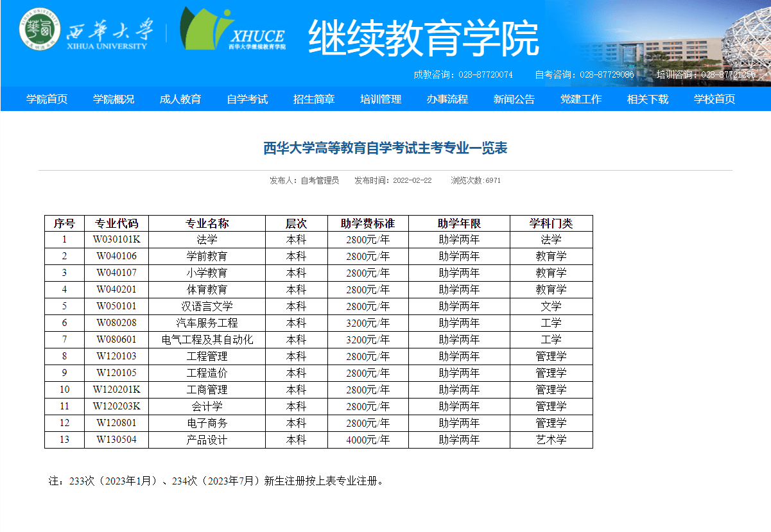Click the 学科门类 column header
The width and height of the screenshot is (771, 532).
(551, 223)
